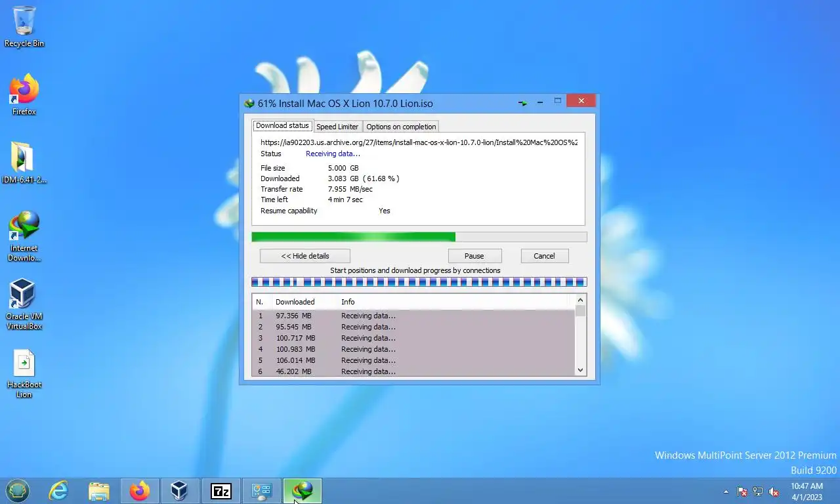Select connection row 6 with 46.202 MB

tap(413, 371)
